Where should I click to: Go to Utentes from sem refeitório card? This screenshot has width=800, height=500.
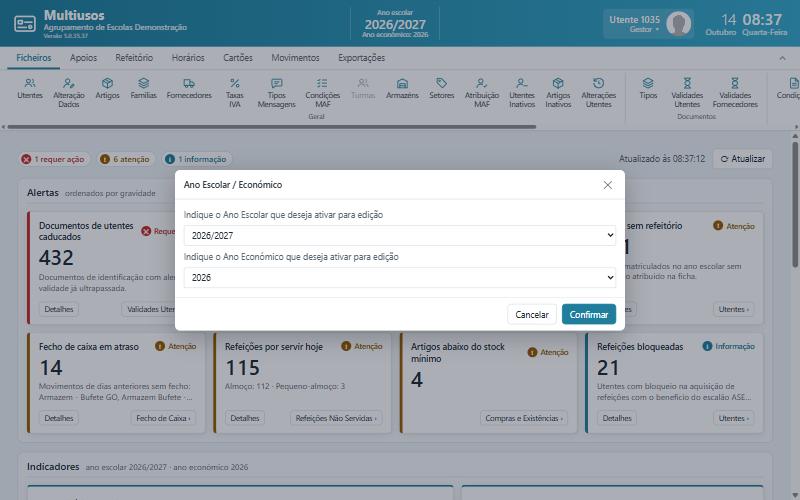click(733, 309)
